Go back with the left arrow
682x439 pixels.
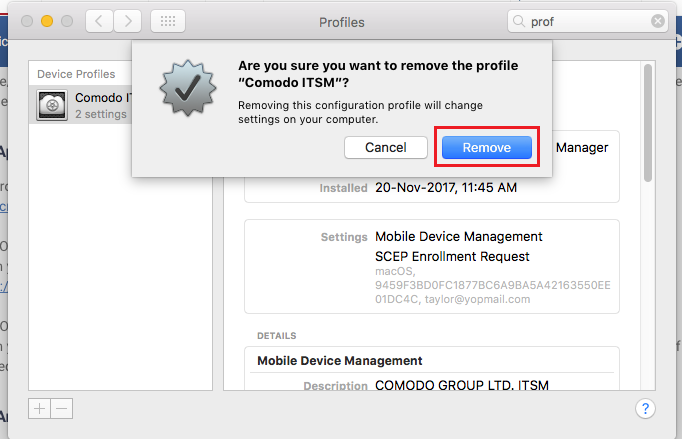point(99,21)
